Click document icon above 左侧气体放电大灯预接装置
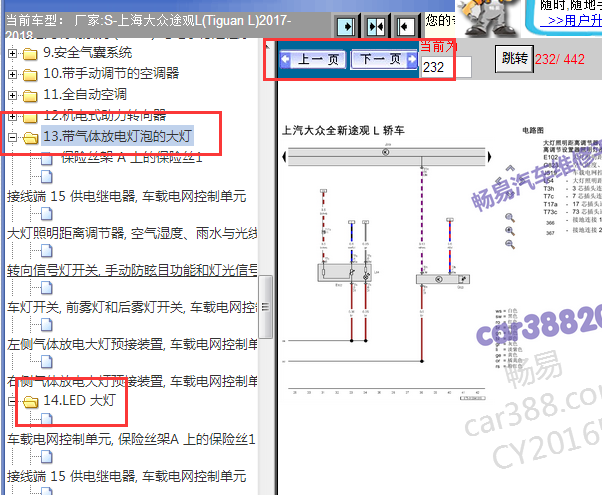Image resolution: width=602 pixels, height=495 pixels. (x=46, y=325)
